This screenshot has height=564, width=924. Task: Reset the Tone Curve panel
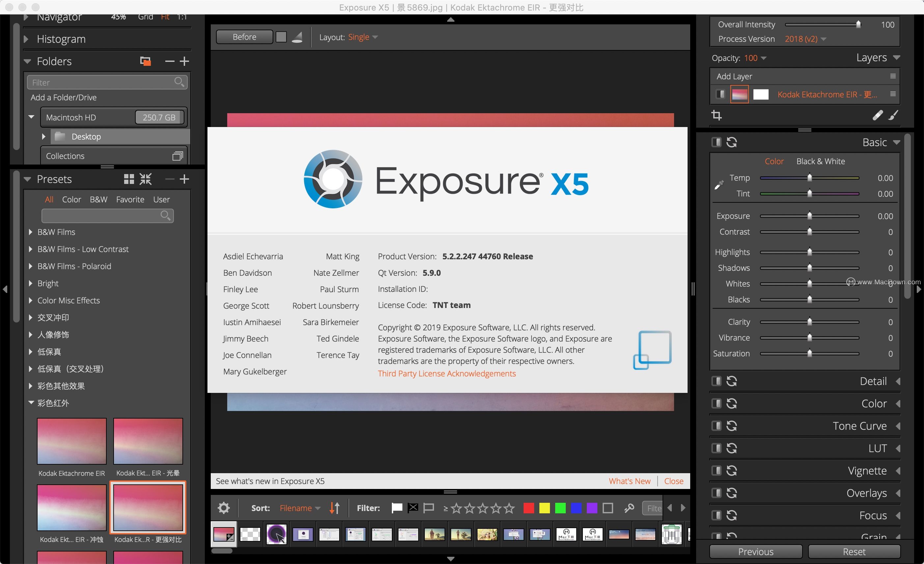tap(732, 426)
